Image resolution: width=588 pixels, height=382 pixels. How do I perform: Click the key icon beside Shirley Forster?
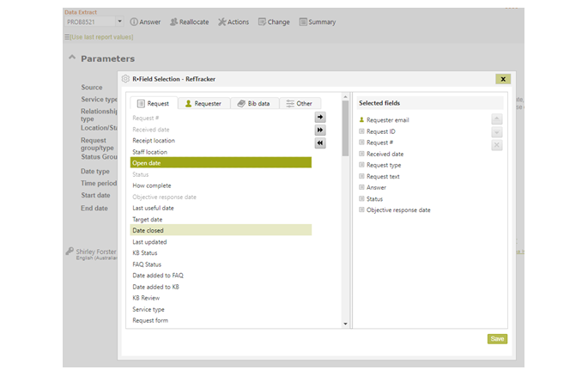[x=70, y=251]
